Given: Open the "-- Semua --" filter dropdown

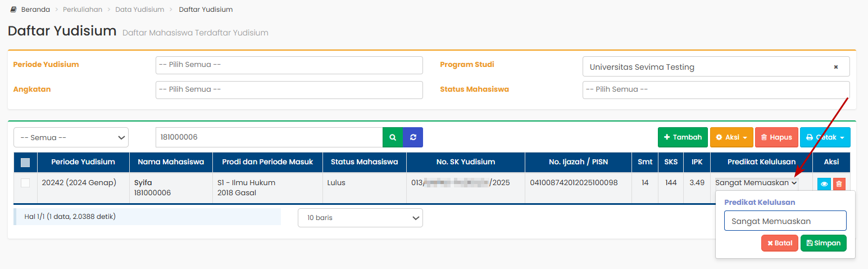Looking at the screenshot, I should point(71,137).
